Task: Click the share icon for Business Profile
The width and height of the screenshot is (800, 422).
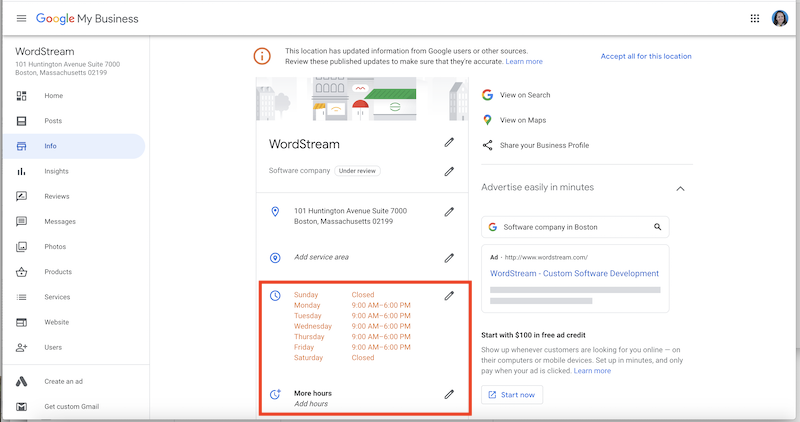Action: pyautogui.click(x=488, y=145)
